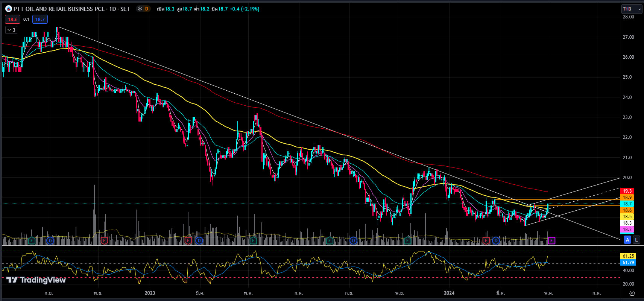Click the 22.0 level on the price scale
The height and width of the screenshot is (301, 644).
tap(627, 137)
